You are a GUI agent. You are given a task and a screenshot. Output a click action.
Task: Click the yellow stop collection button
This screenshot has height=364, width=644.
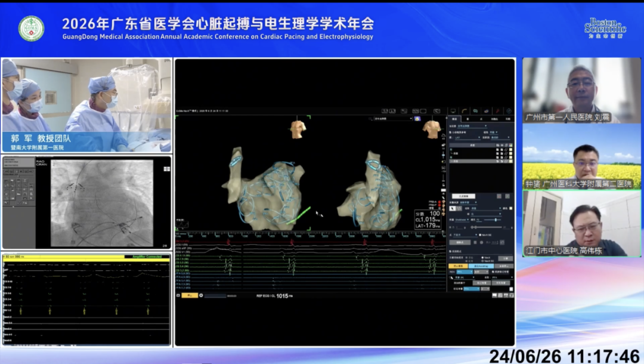coord(459,266)
